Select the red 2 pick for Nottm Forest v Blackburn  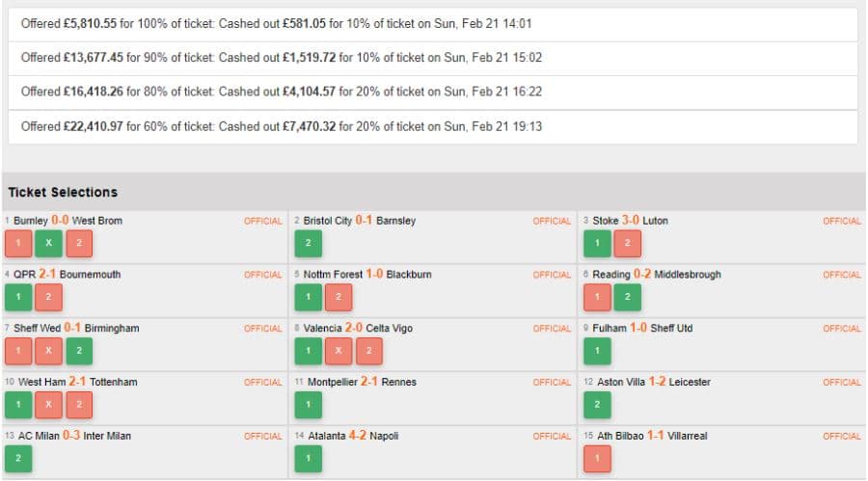[x=338, y=298]
